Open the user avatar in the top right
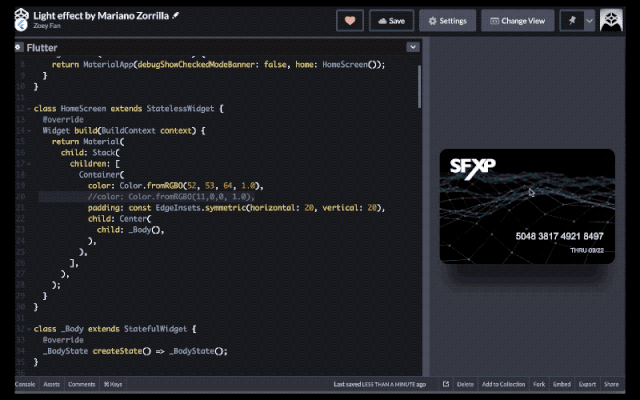640x400 pixels. pos(611,20)
